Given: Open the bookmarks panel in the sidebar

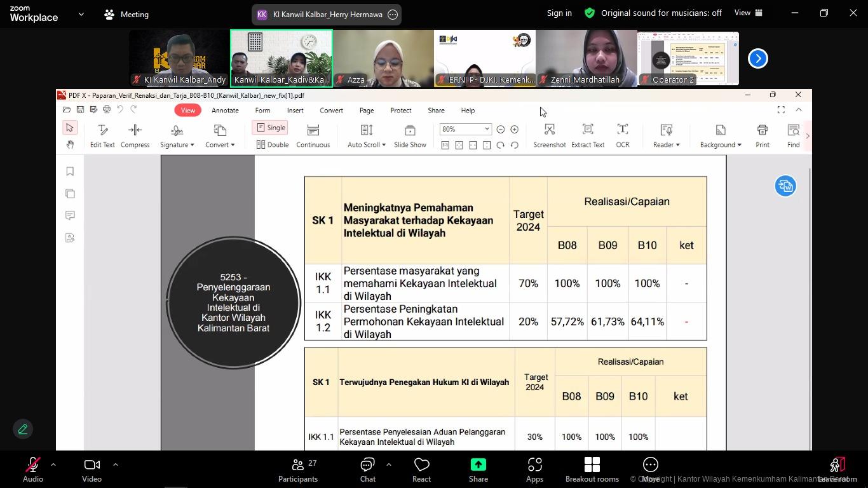Looking at the screenshot, I should 70,172.
